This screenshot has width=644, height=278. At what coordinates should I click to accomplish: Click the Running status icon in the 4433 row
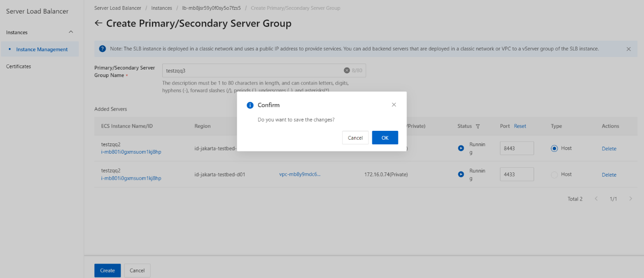click(461, 174)
